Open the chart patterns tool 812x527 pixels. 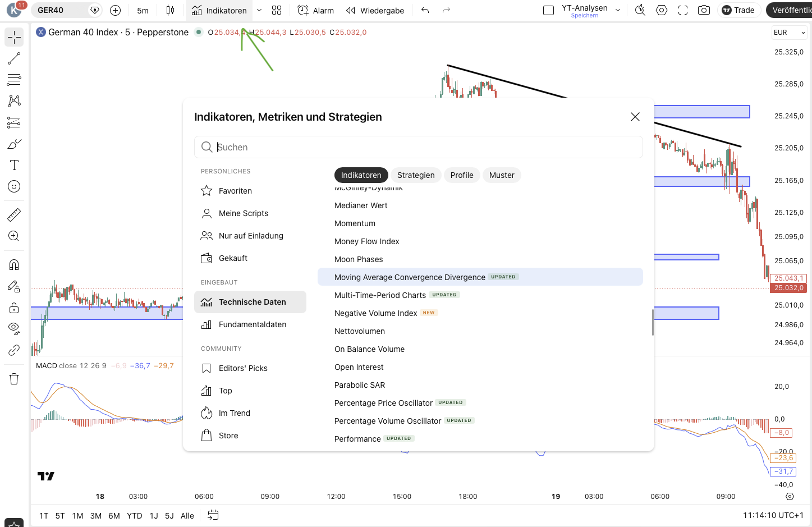coord(14,101)
